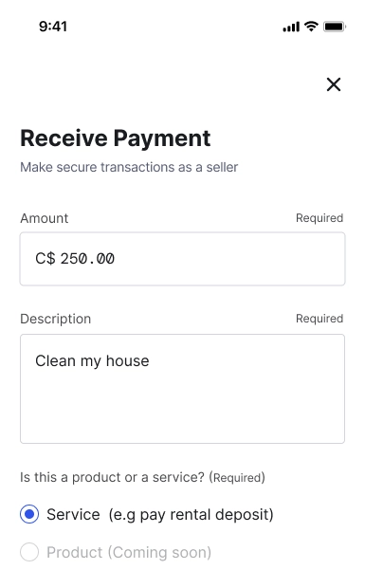
Task: Select the disabled Product radio button
Action: pyautogui.click(x=29, y=552)
